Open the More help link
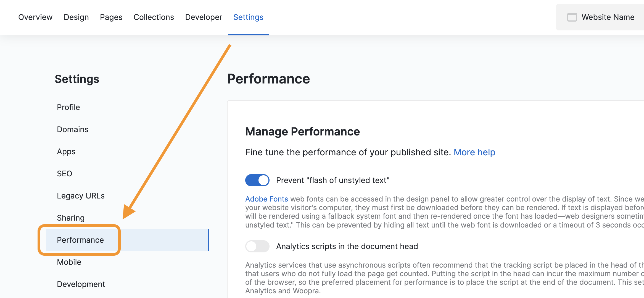This screenshot has width=644, height=298. (x=474, y=152)
